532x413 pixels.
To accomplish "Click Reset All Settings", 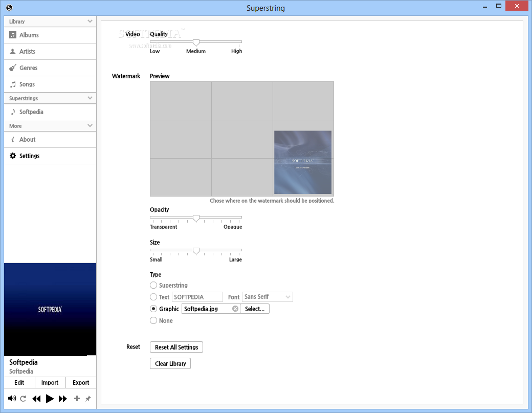I will tap(176, 347).
